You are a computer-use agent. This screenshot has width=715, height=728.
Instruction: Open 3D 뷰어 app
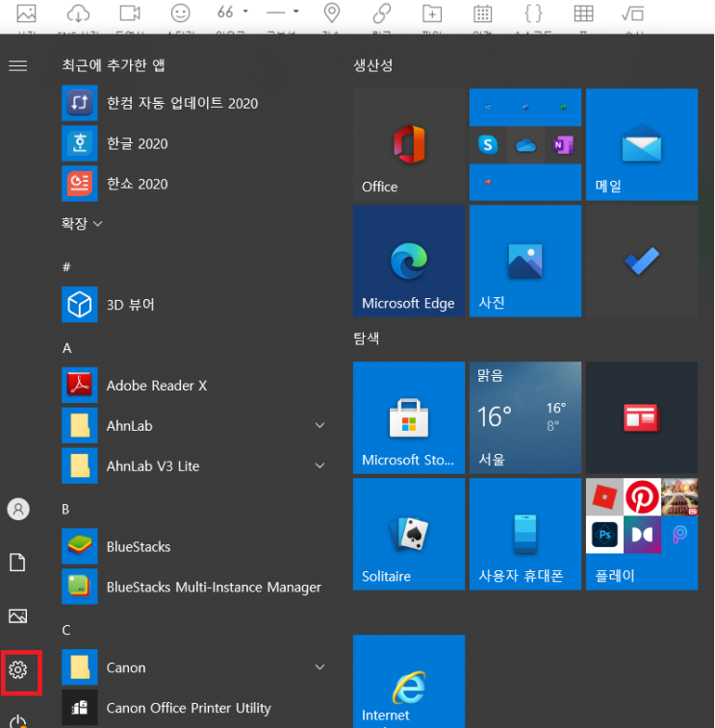(108, 305)
